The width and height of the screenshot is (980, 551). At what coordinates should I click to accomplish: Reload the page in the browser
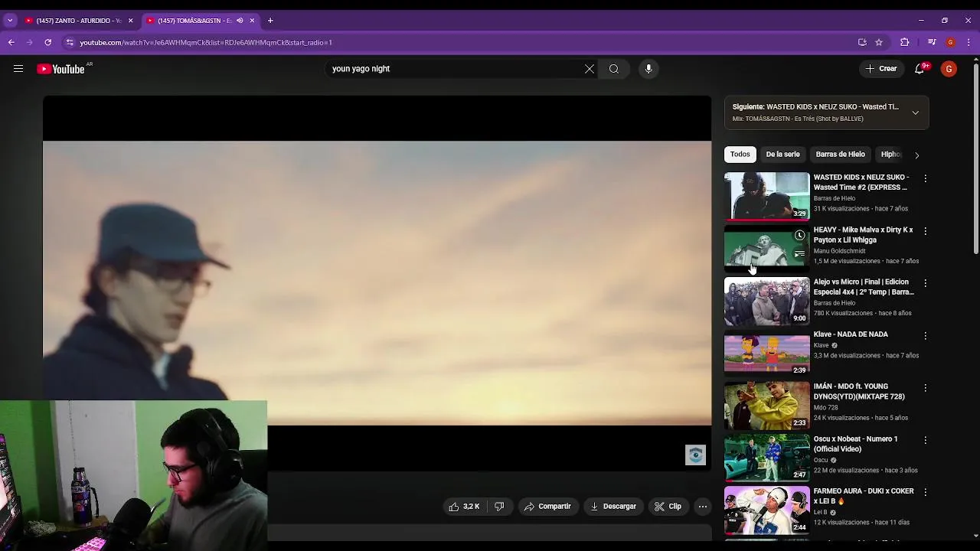(x=47, y=42)
